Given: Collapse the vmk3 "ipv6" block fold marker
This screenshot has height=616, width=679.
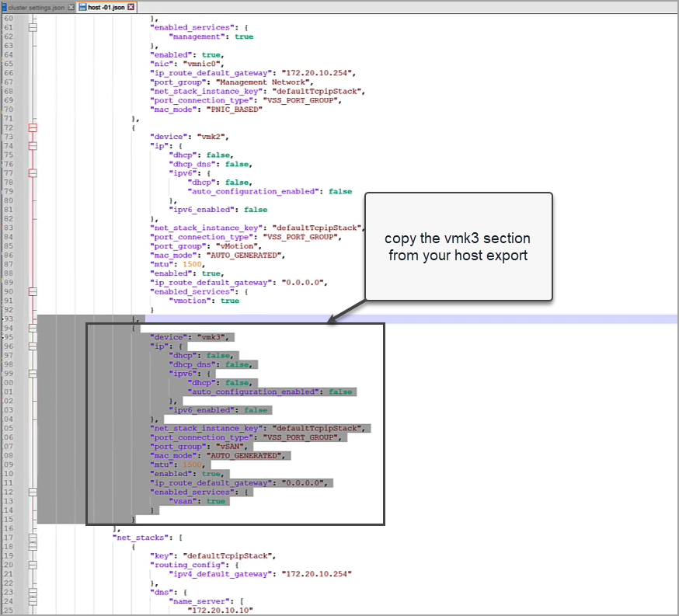Looking at the screenshot, I should coord(33,374).
